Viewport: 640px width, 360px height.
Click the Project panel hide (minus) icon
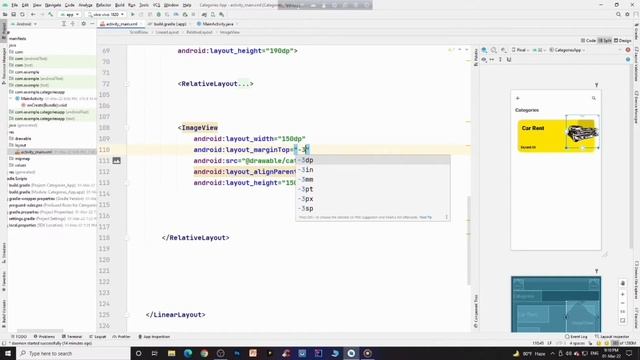tap(92, 24)
